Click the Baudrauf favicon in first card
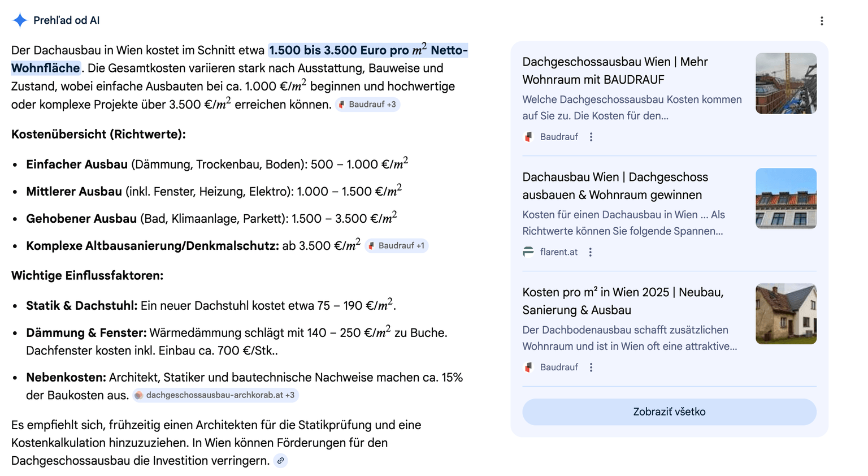Viewport: 868px width, 476px height. point(528,137)
